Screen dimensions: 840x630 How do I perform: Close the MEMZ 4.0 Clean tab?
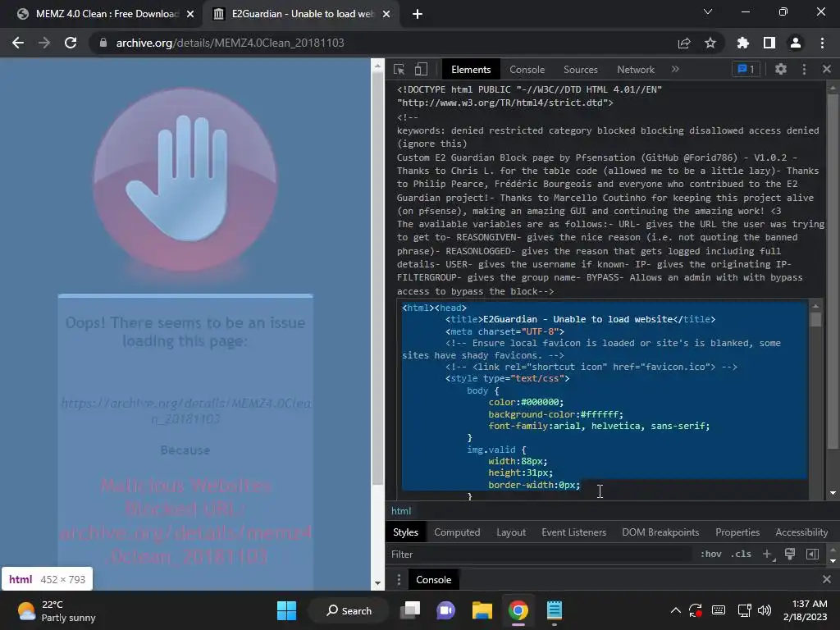point(190,14)
